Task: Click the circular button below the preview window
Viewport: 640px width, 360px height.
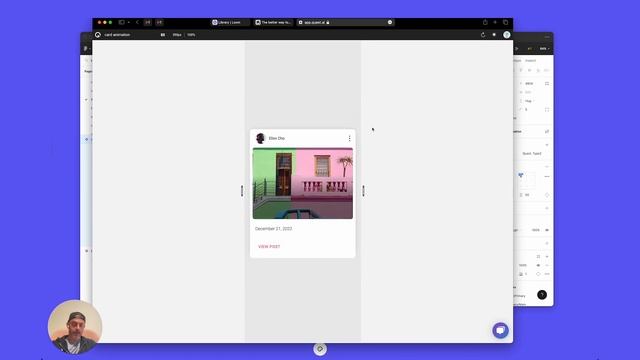Action: pyautogui.click(x=320, y=349)
